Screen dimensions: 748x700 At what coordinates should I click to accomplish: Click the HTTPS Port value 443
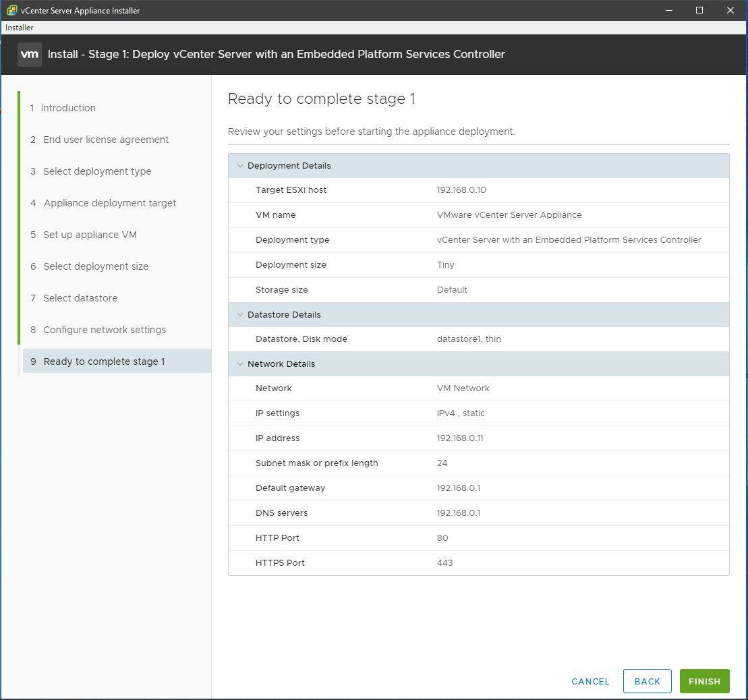pyautogui.click(x=444, y=563)
